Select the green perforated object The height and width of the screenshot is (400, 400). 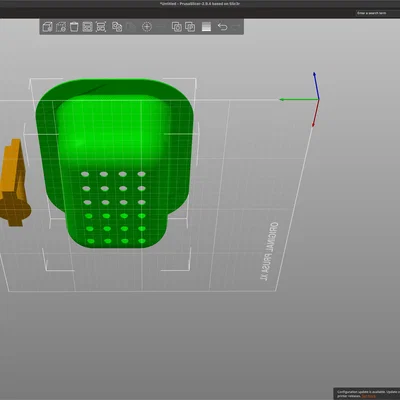click(113, 160)
